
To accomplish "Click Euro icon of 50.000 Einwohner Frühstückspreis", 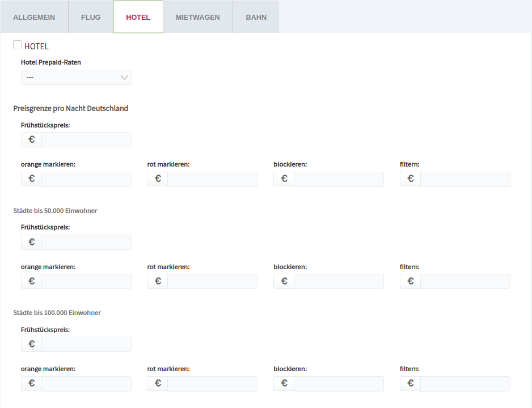I will [x=32, y=242].
